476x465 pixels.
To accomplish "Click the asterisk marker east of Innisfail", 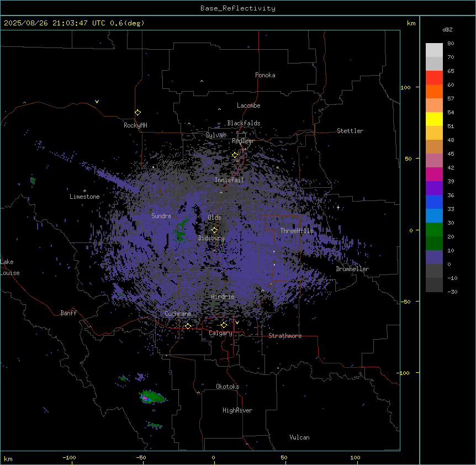I will pos(277,167).
